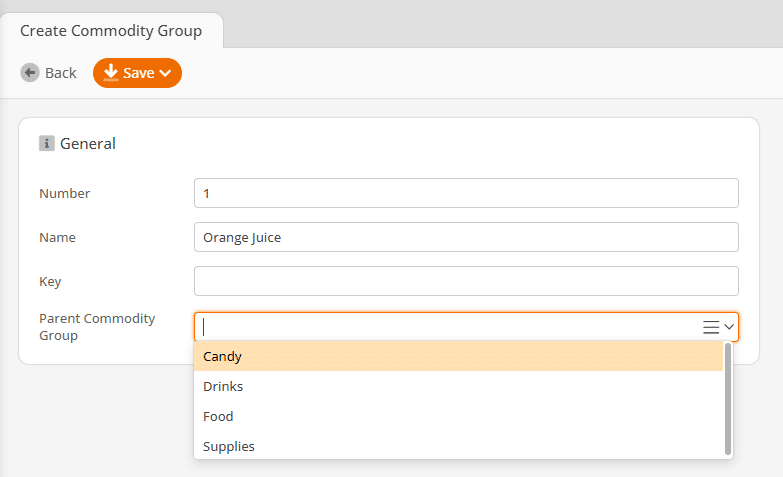Click the Save button label
Screen dimensions: 783x477
(139, 73)
